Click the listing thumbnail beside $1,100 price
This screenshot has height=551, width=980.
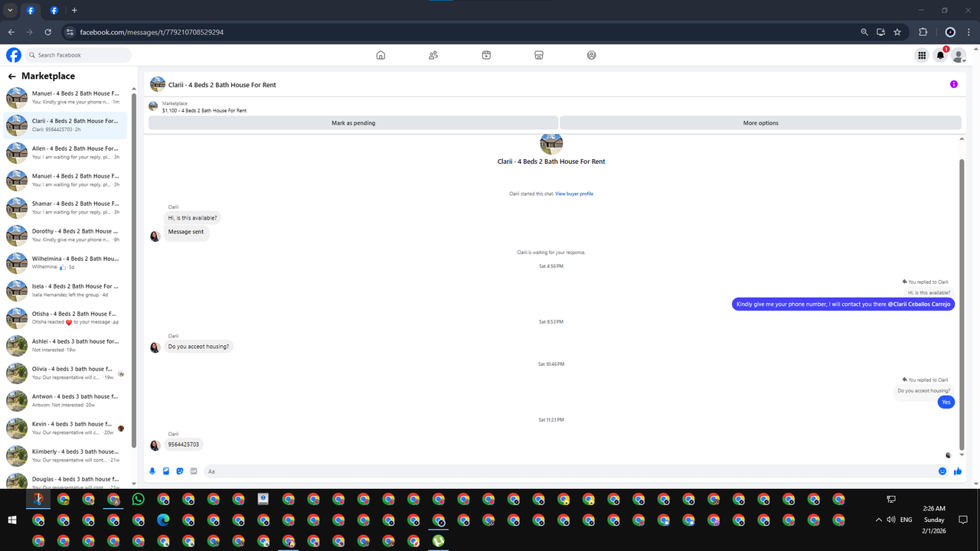tap(153, 106)
